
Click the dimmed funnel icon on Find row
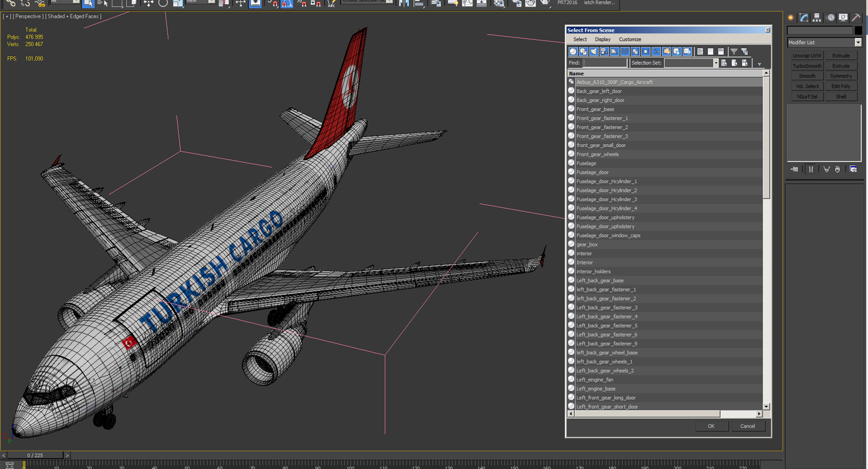click(759, 64)
